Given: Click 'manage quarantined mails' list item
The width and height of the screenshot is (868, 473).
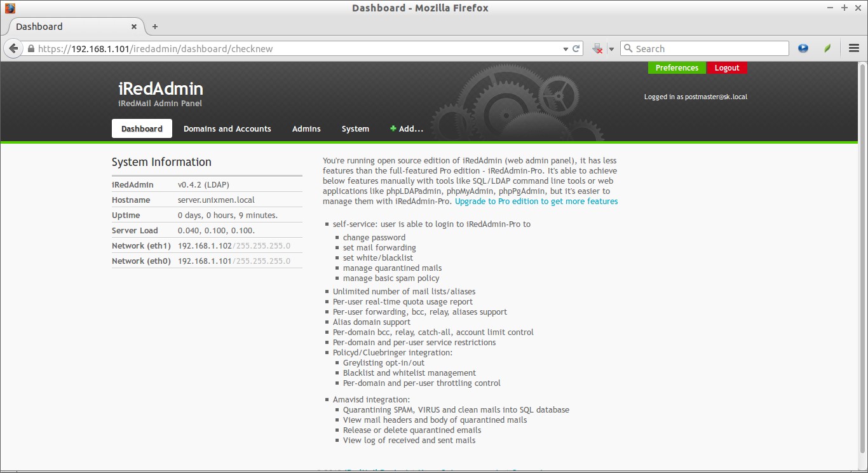Looking at the screenshot, I should [392, 268].
